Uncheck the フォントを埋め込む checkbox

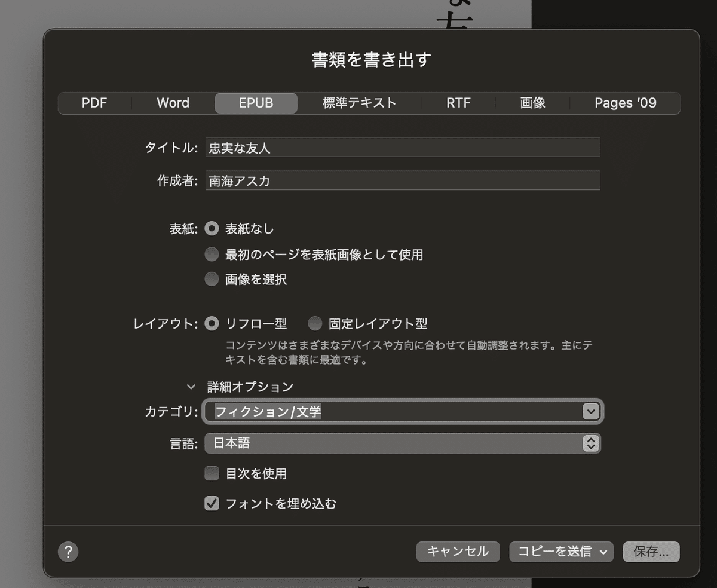(x=212, y=504)
